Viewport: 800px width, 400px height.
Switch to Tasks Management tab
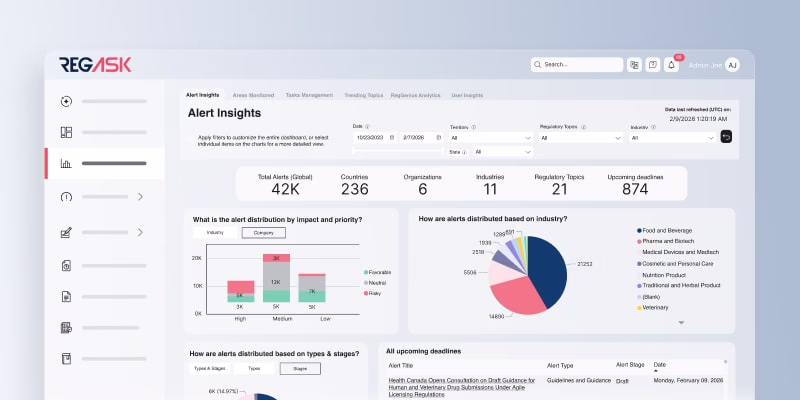click(x=309, y=95)
